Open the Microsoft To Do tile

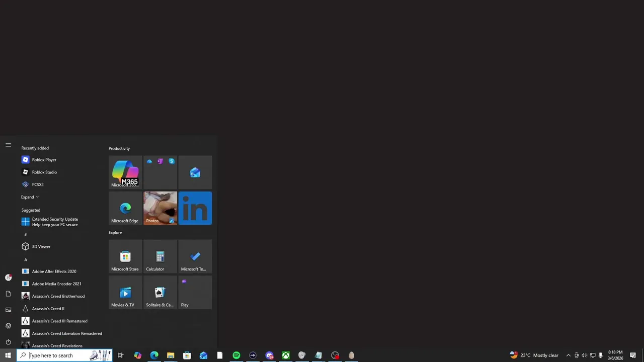click(195, 256)
